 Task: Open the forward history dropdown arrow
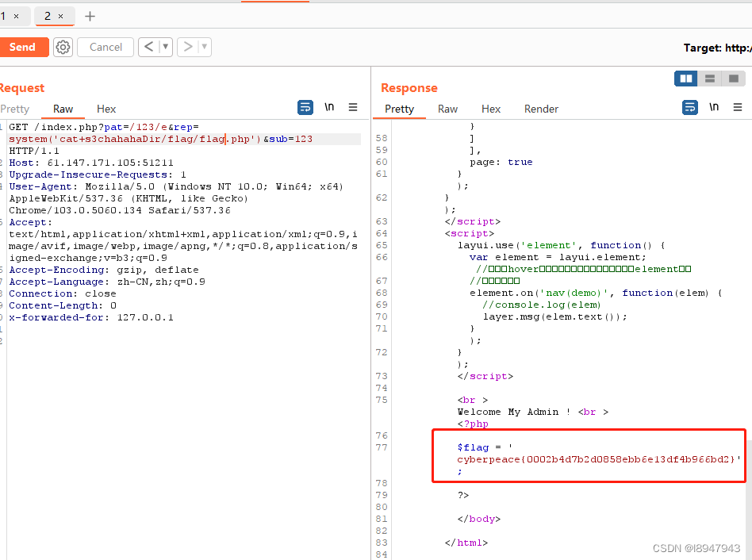point(205,47)
